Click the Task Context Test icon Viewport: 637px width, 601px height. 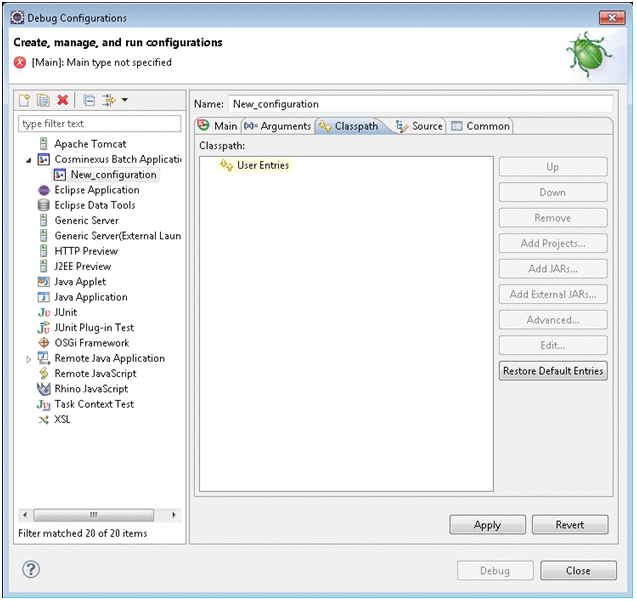tap(44, 404)
